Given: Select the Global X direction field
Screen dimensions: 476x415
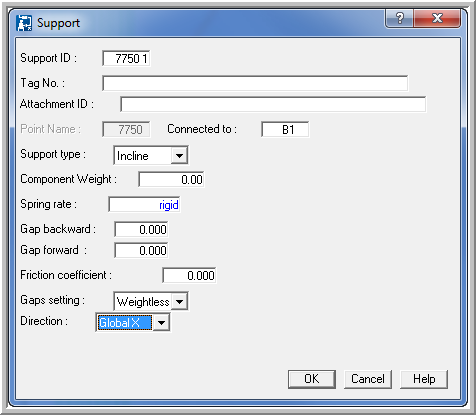Looking at the screenshot, I should tap(125, 323).
